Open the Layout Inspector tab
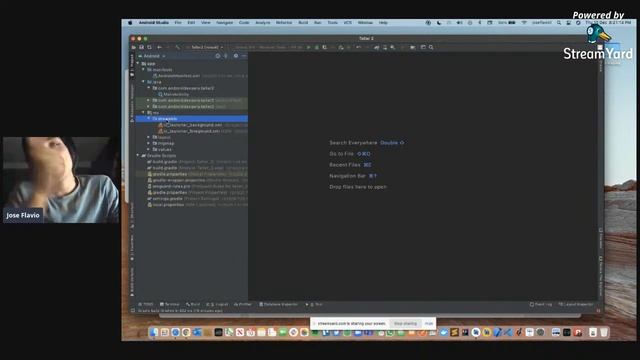 tap(576, 304)
